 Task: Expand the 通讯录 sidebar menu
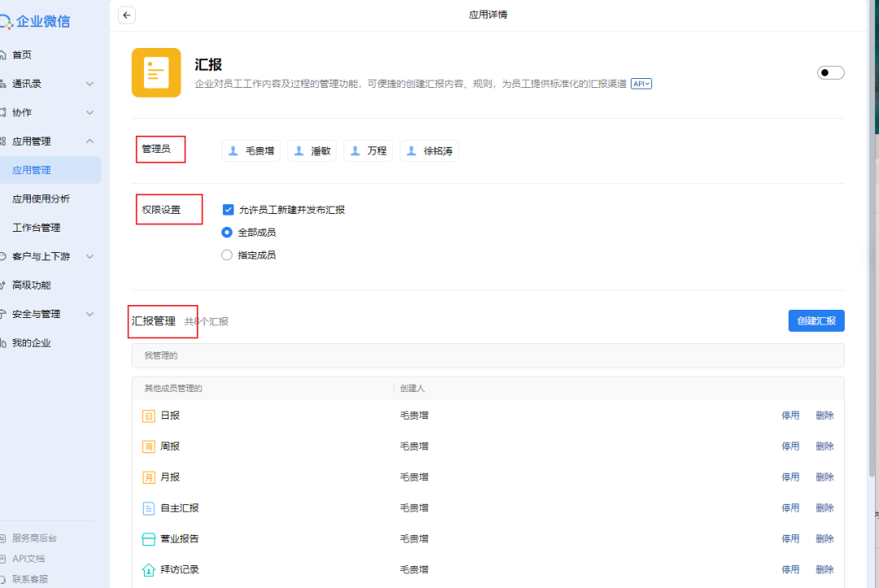point(50,84)
